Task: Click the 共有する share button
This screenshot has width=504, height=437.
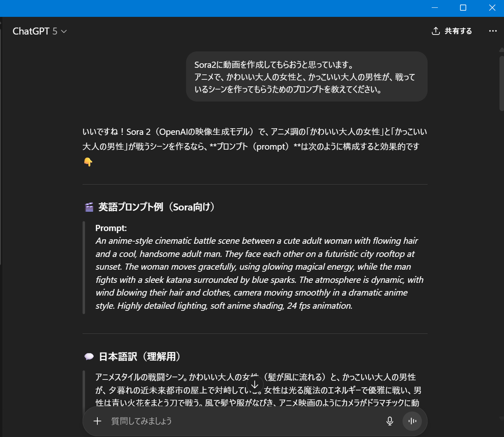Action: click(x=452, y=31)
